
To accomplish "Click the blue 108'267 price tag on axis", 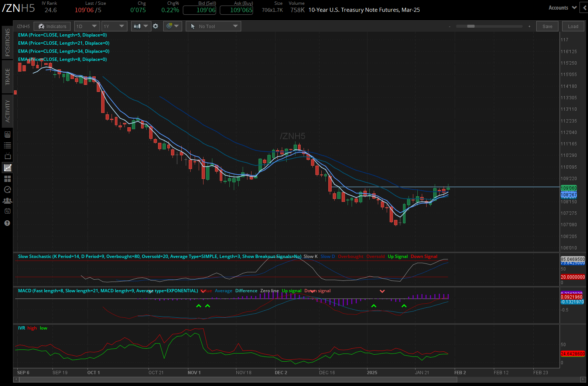I will (x=569, y=194).
